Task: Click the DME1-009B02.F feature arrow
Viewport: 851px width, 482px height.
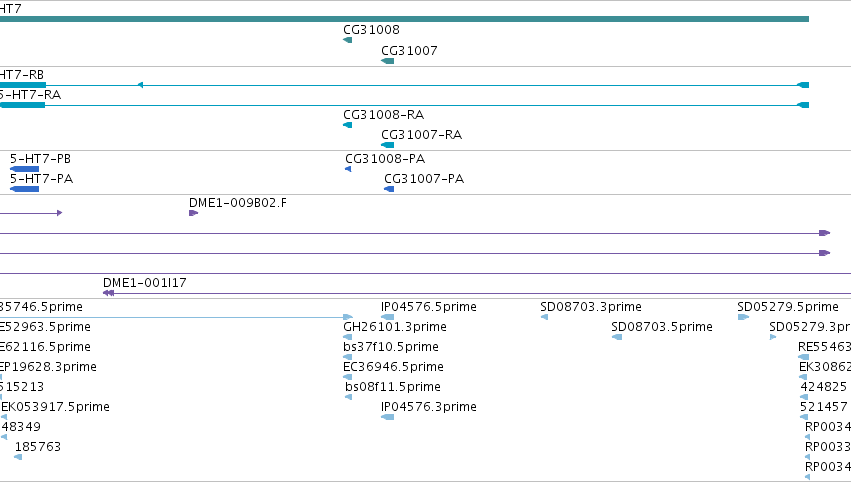Action: coord(193,213)
